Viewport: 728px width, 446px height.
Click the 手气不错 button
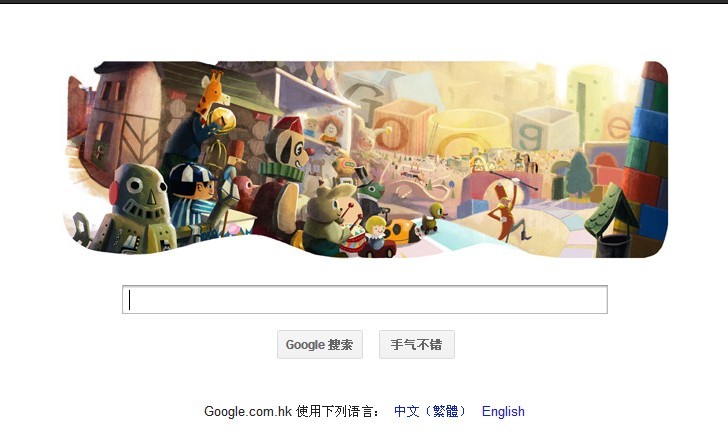point(416,344)
